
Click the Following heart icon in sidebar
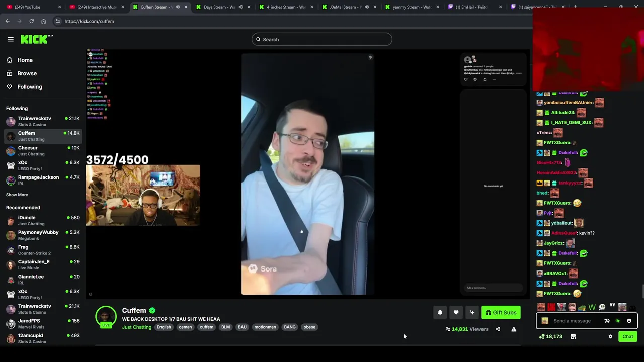tap(9, 87)
